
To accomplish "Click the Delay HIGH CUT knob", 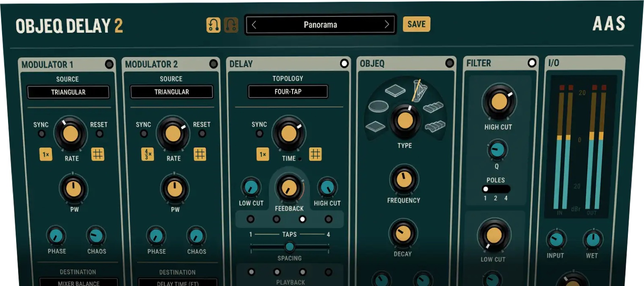I will coord(327,187).
